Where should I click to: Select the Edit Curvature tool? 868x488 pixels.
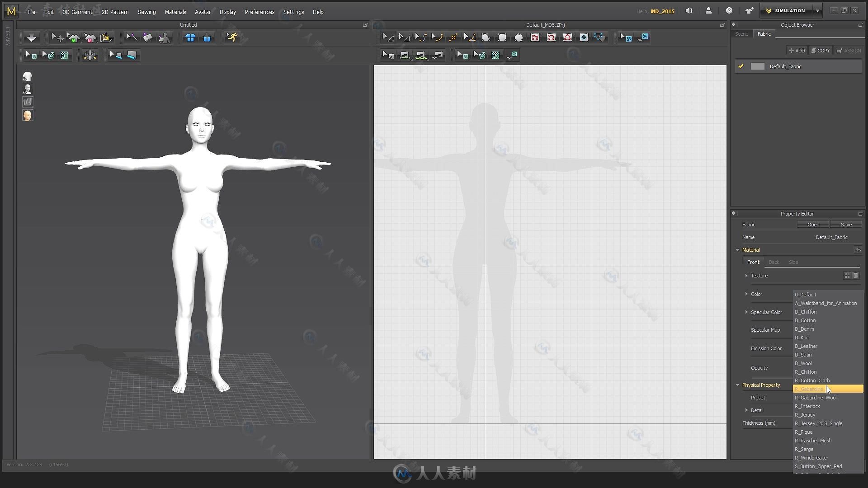[x=420, y=38]
